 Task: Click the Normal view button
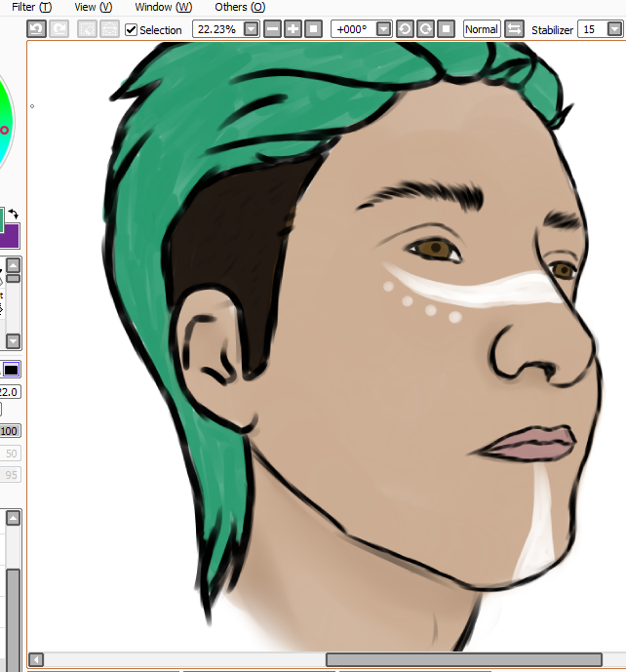[481, 29]
